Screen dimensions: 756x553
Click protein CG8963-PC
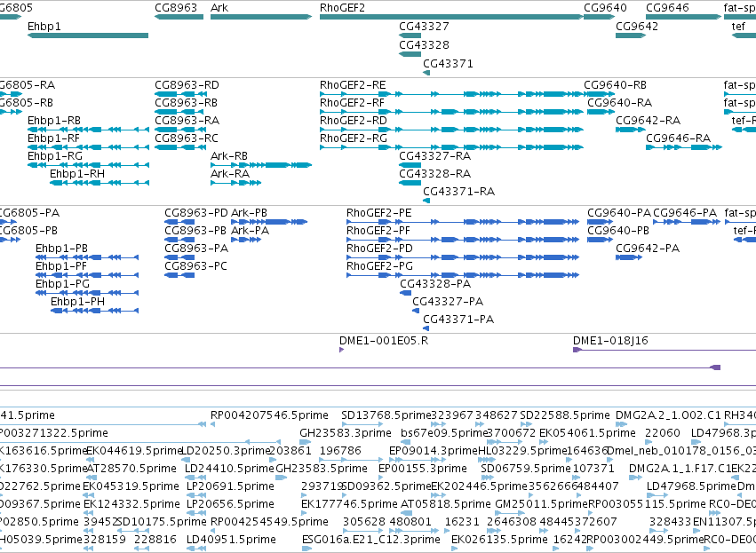pos(179,275)
